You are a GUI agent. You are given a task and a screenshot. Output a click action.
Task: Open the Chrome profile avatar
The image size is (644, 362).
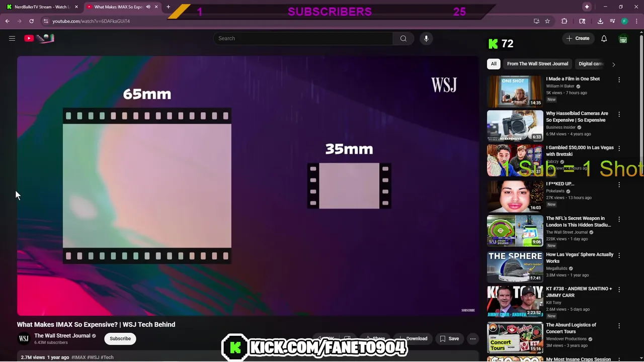[624, 21]
